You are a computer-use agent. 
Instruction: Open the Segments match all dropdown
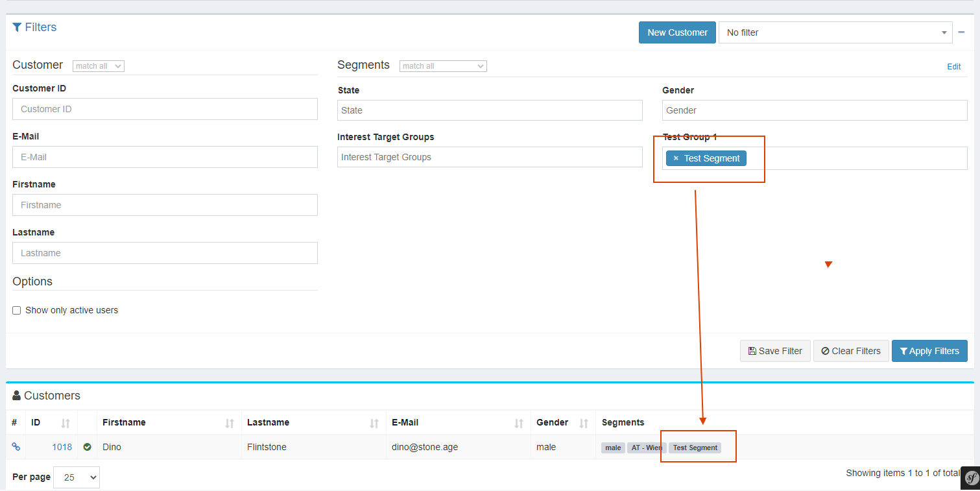point(444,66)
